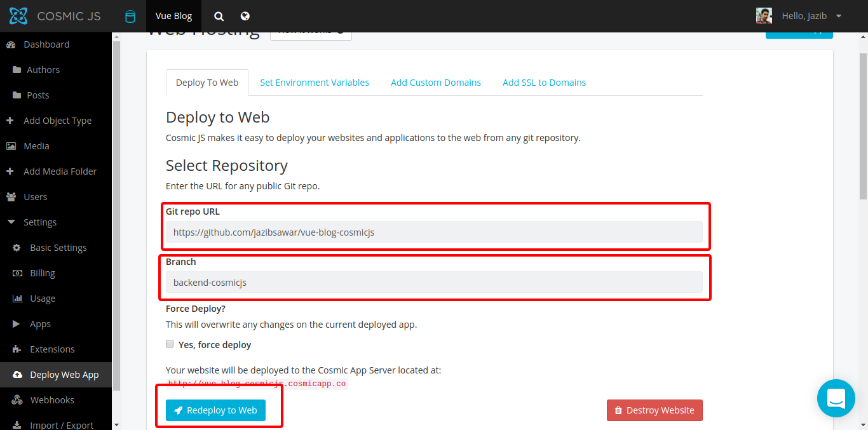
Task: Open the bucket database icon
Action: (130, 17)
